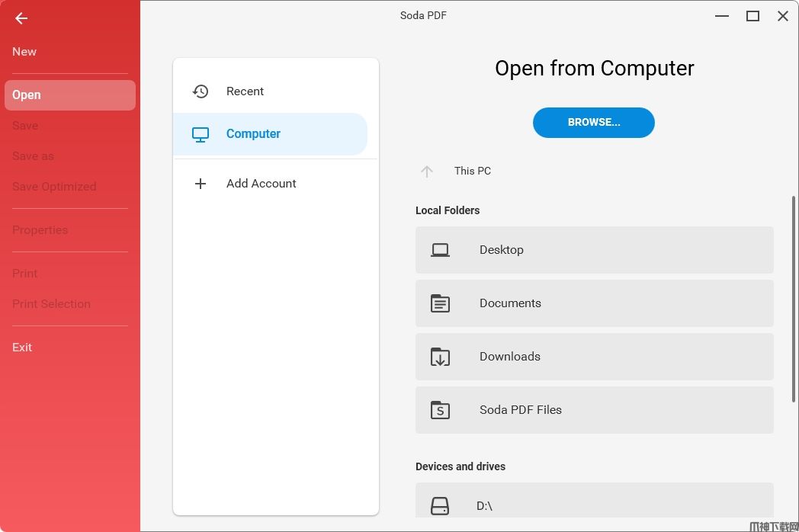Maximize the Soda PDF window
The width and height of the screenshot is (799, 532).
[x=752, y=16]
